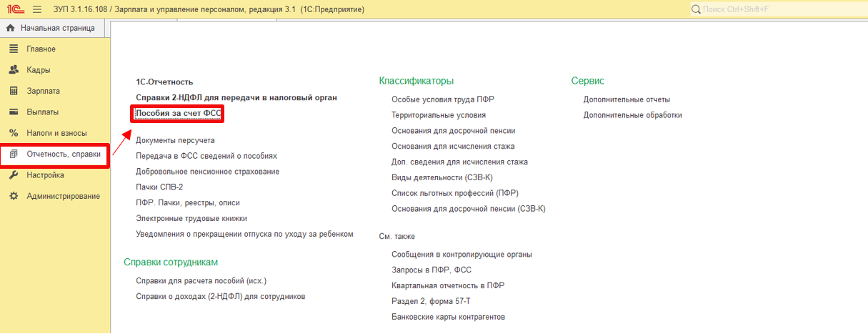Open Справки о доходах (2-НДФЛ) для сотрудников
Screen dimensions: 868x334
[x=220, y=296]
